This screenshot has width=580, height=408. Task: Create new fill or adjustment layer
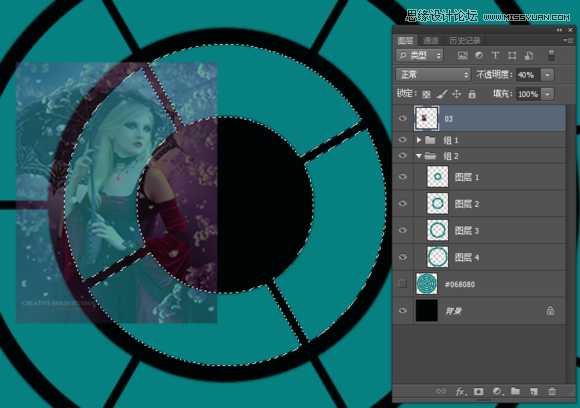[498, 391]
